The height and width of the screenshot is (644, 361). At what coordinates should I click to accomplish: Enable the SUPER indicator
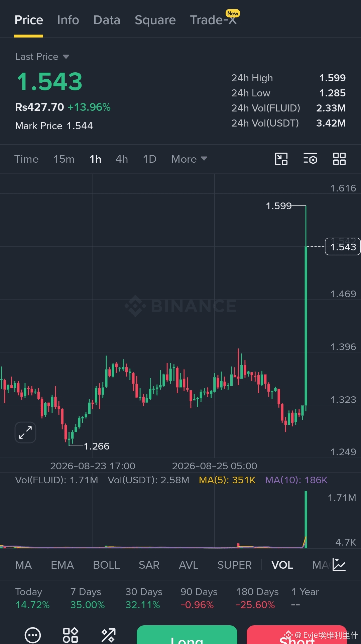(x=234, y=565)
